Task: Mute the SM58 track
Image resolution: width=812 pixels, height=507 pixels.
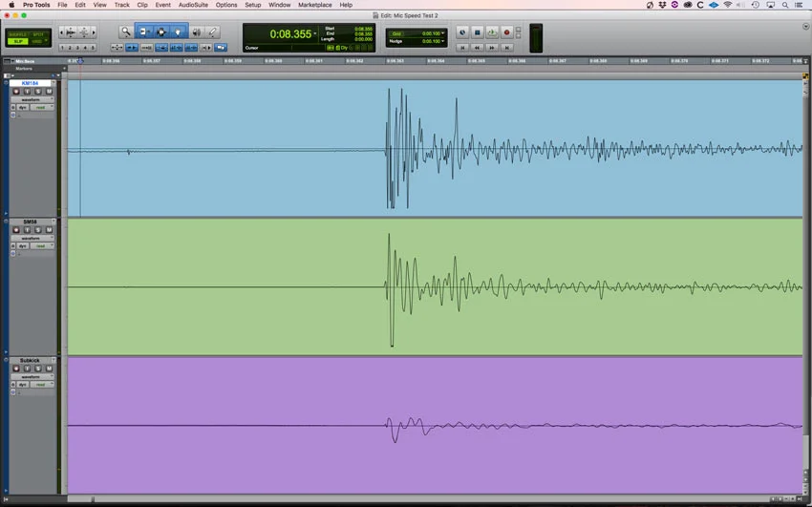Action: click(49, 230)
